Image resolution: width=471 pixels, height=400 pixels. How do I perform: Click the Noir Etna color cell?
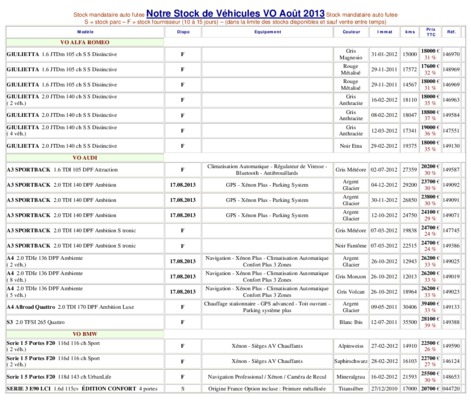(x=351, y=146)
